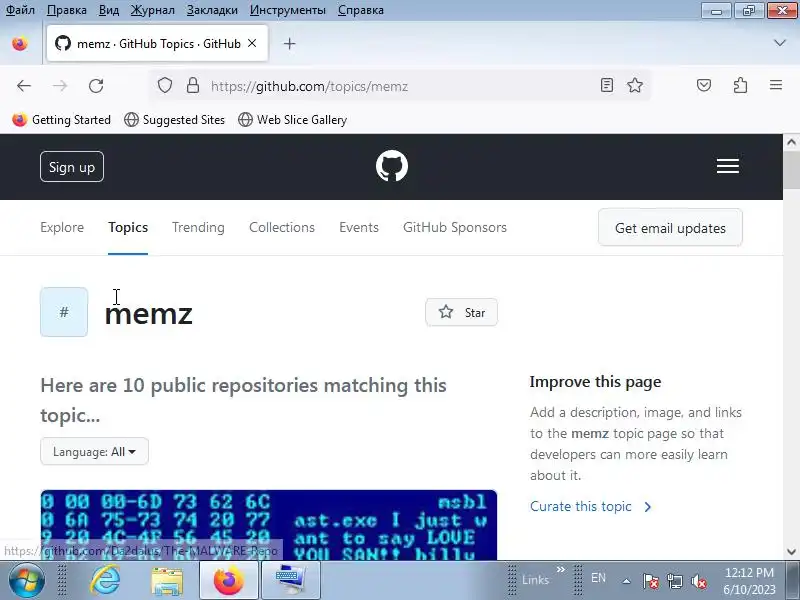This screenshot has width=800, height=600.
Task: Open the Вид menu
Action: (108, 10)
